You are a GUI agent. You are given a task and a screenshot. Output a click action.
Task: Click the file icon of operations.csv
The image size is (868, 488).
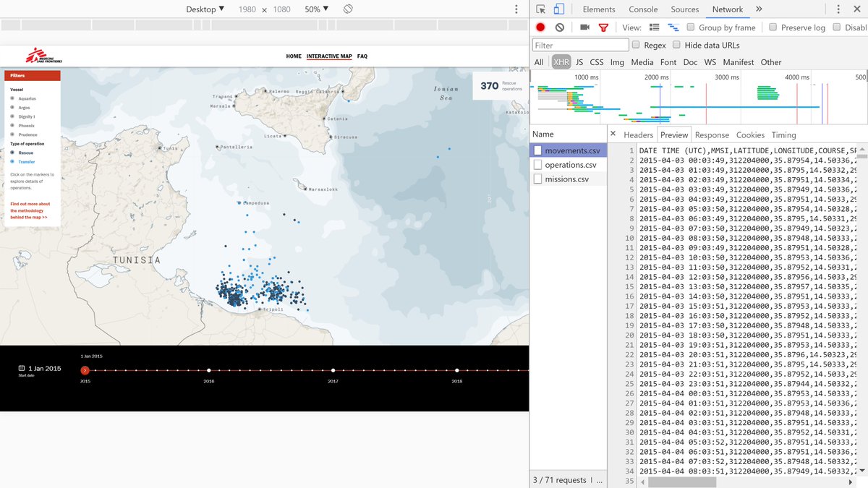(537, 165)
